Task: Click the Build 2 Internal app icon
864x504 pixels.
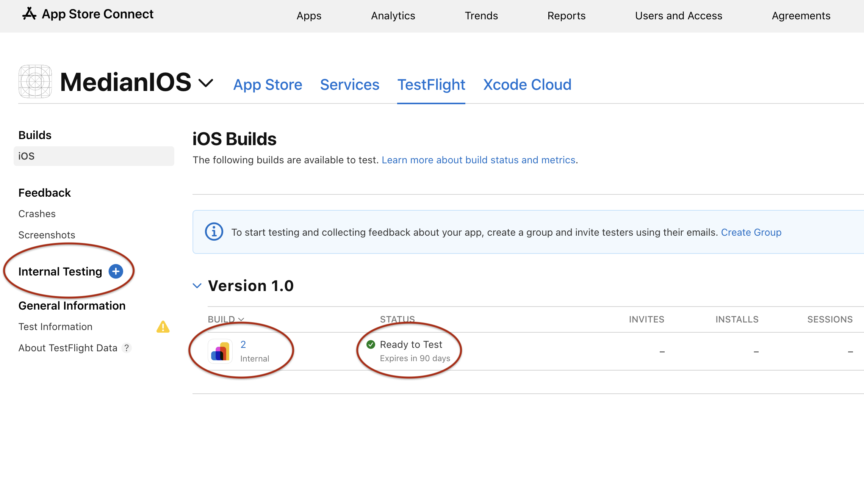Action: 220,351
